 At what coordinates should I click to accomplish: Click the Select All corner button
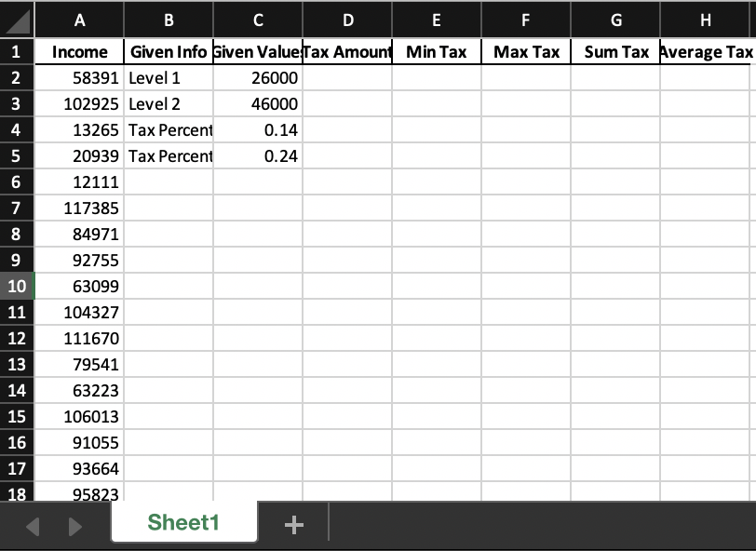coord(18,20)
